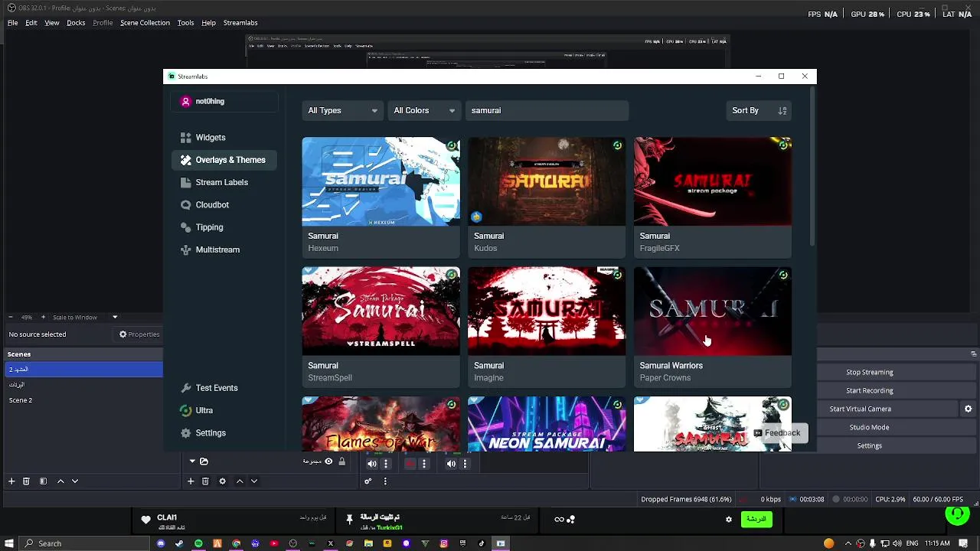
Task: Open the Scene Collection menu
Action: click(145, 23)
